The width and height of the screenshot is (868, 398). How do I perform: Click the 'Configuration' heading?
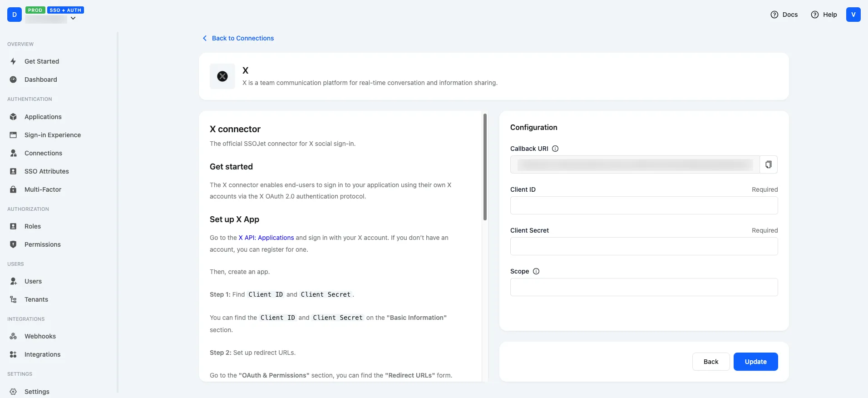[533, 127]
